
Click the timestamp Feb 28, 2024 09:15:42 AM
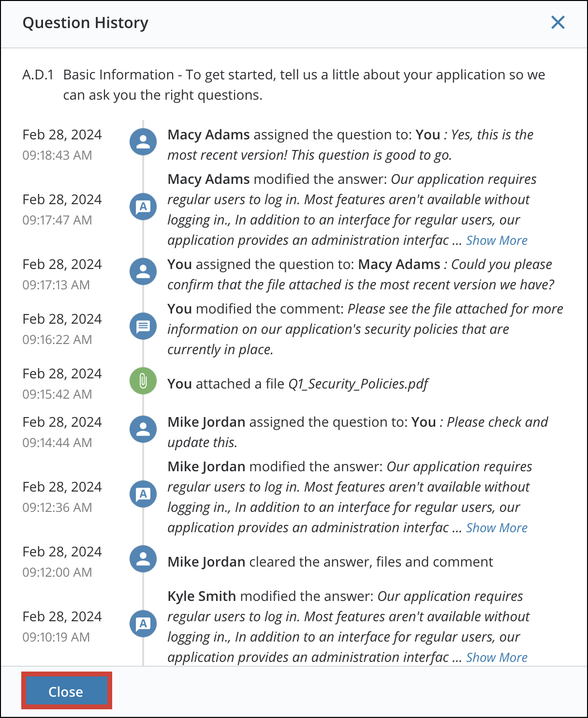click(62, 382)
